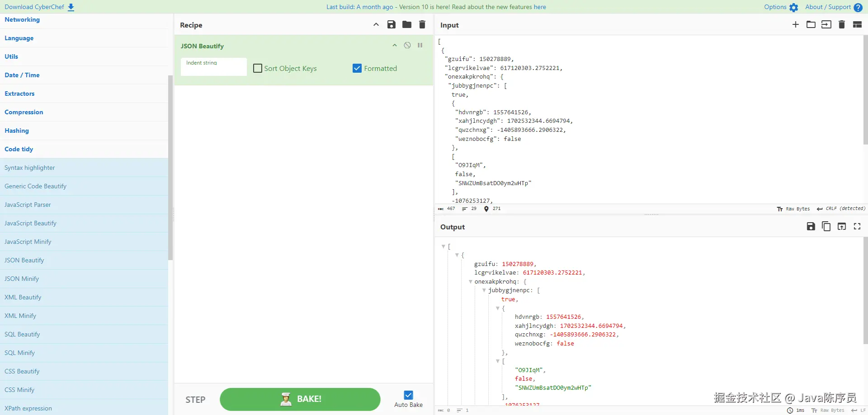Load a recipe using the folder icon
Image resolution: width=868 pixels, height=415 pixels.
407,25
